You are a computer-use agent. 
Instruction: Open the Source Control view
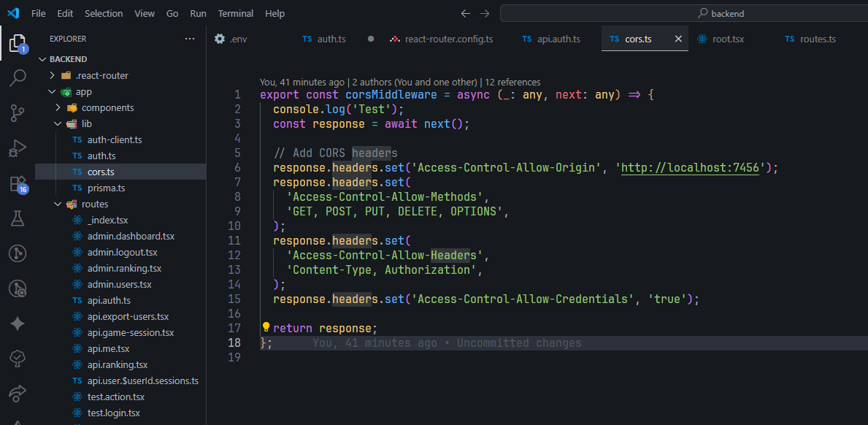18,112
